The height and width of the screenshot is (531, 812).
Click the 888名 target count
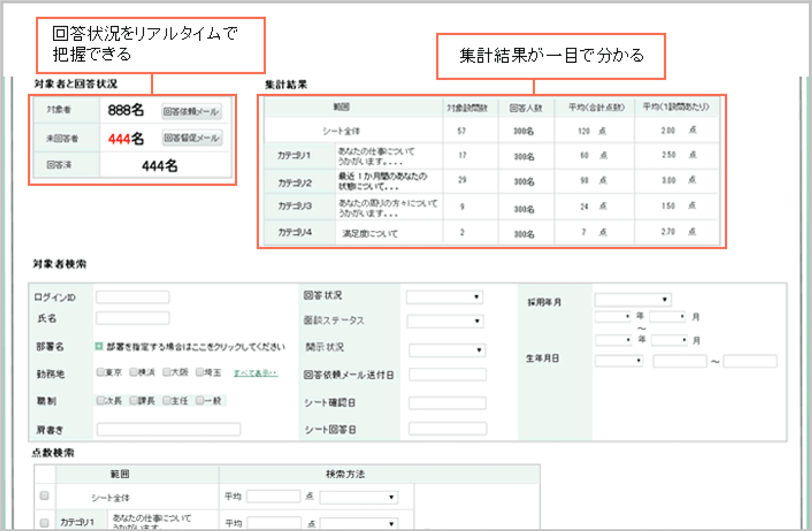coord(125,110)
